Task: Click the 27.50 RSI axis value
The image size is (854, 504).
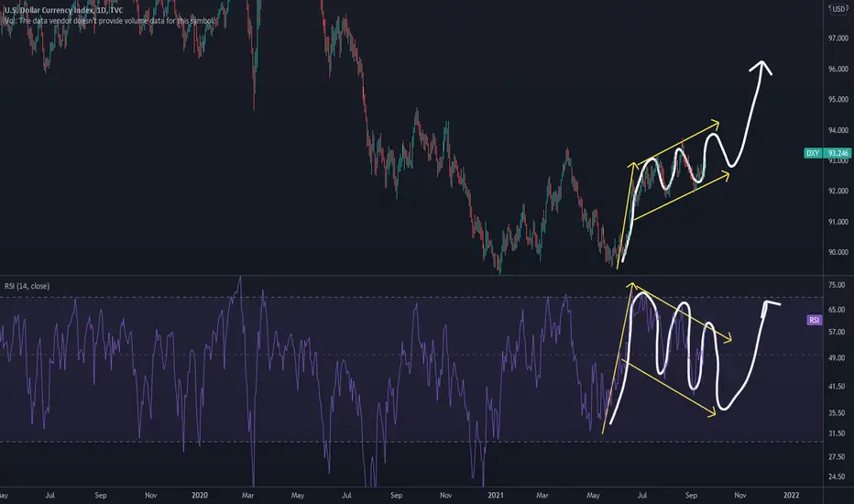Action: [x=837, y=456]
